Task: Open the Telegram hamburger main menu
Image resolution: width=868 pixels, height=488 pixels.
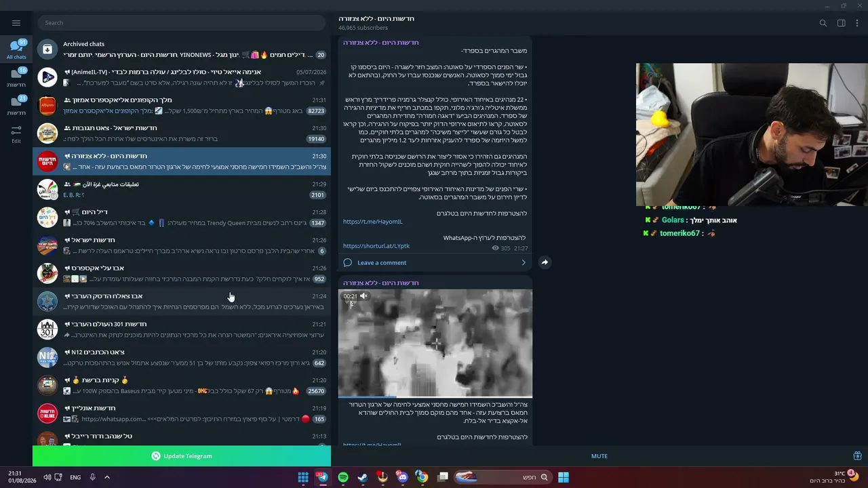Action: (x=16, y=23)
